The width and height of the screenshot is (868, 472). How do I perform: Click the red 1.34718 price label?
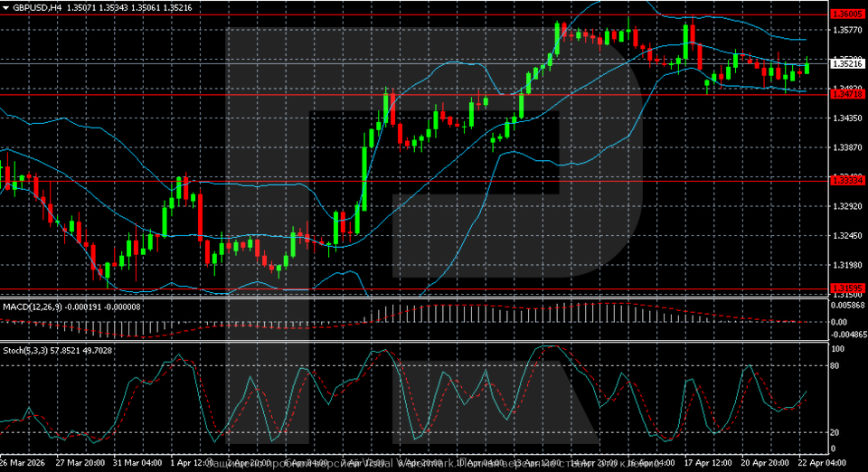click(847, 94)
